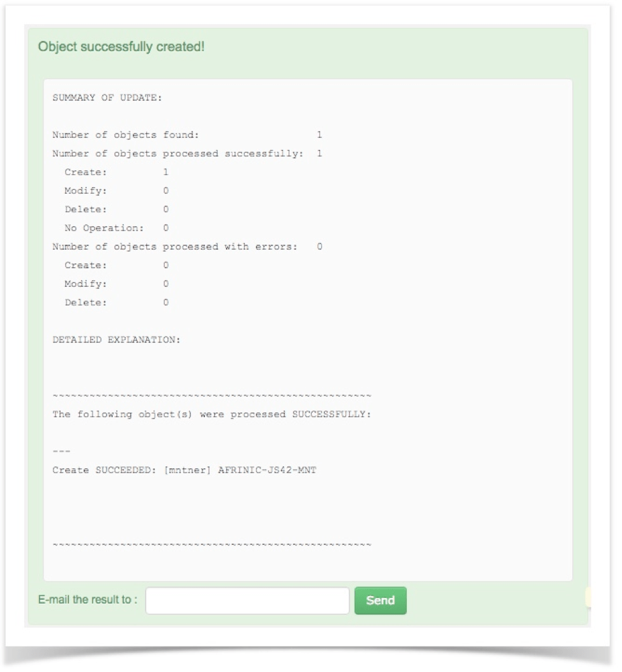Click the 'SUMMARY OF UPDATE:' line
Viewport: 622px width, 672px height.
pos(107,98)
